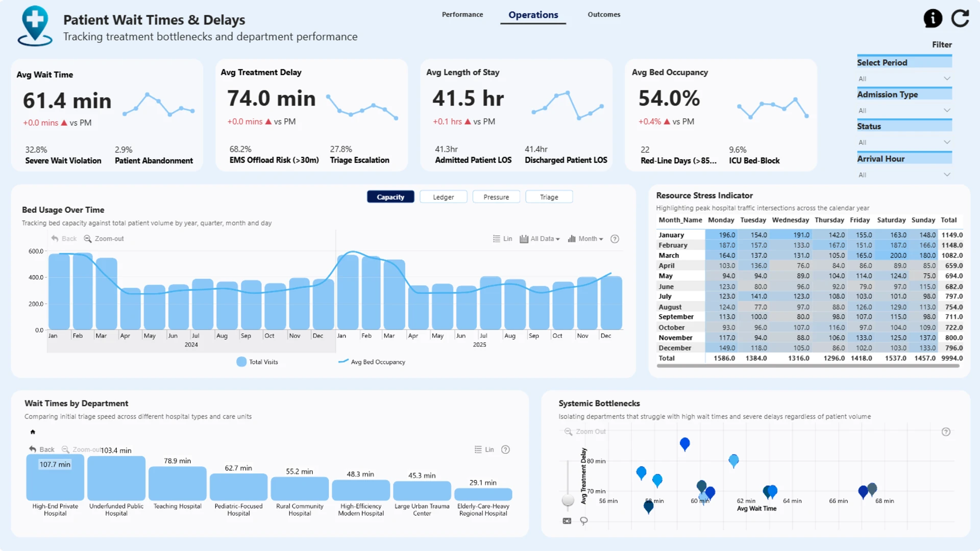
Task: Click the vertical zoom slider handle in scatter chart
Action: (568, 500)
